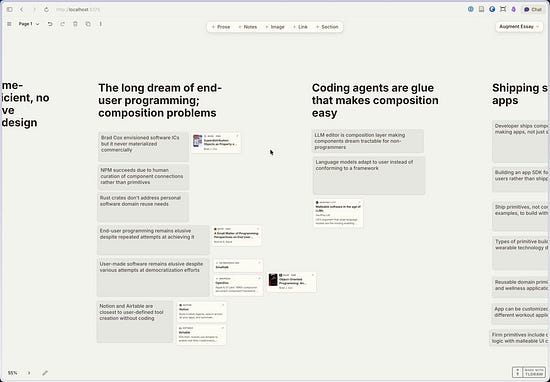Click the 55% zoom level
The height and width of the screenshot is (382, 550).
(x=13, y=373)
